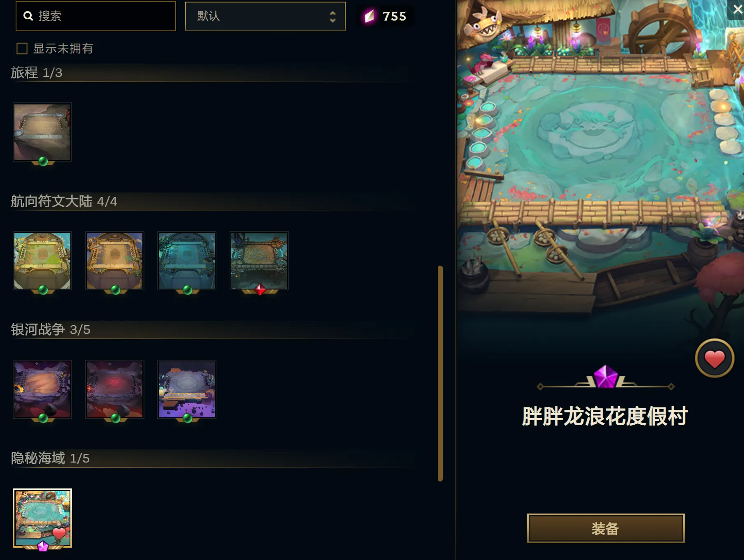
Task: Select the purple space 银河战争 arena
Action: [187, 389]
